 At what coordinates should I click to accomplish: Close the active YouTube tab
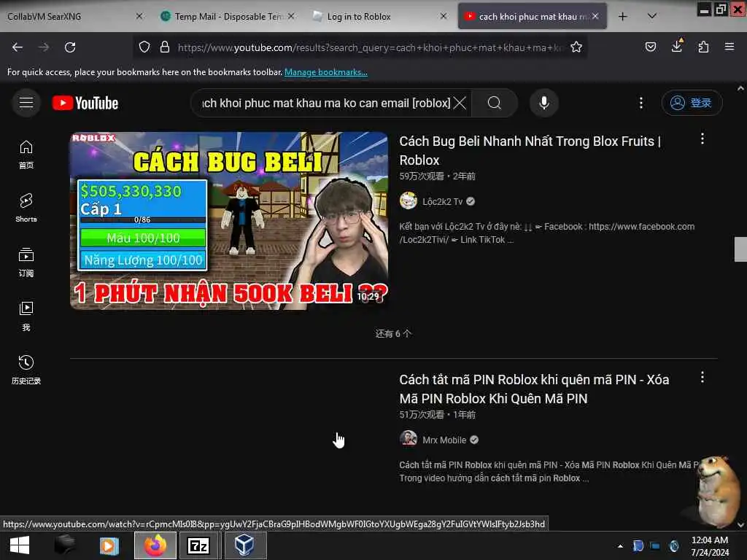tap(595, 16)
